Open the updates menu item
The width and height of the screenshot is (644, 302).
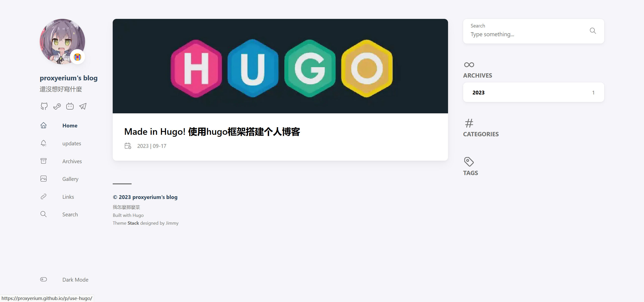point(71,143)
